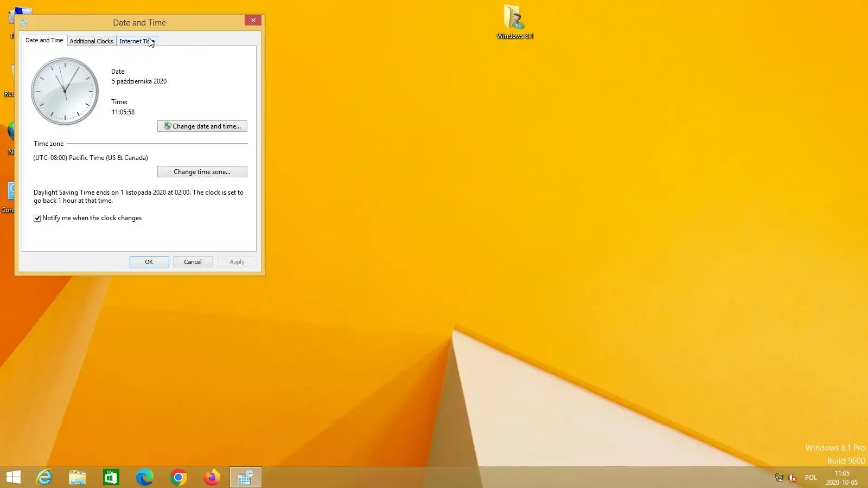Click the Pacific Time zone text
Screen dimensions: 868x488
click(91, 158)
